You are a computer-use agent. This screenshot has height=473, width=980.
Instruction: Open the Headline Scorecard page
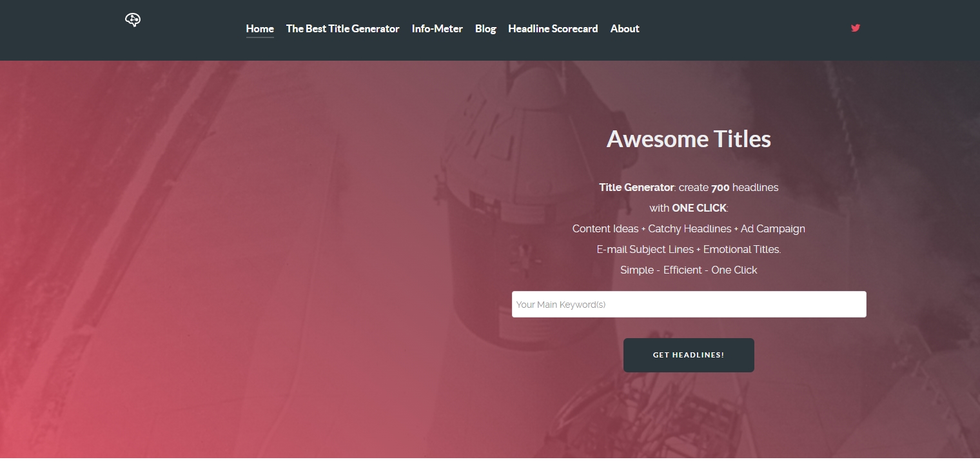[x=553, y=28]
